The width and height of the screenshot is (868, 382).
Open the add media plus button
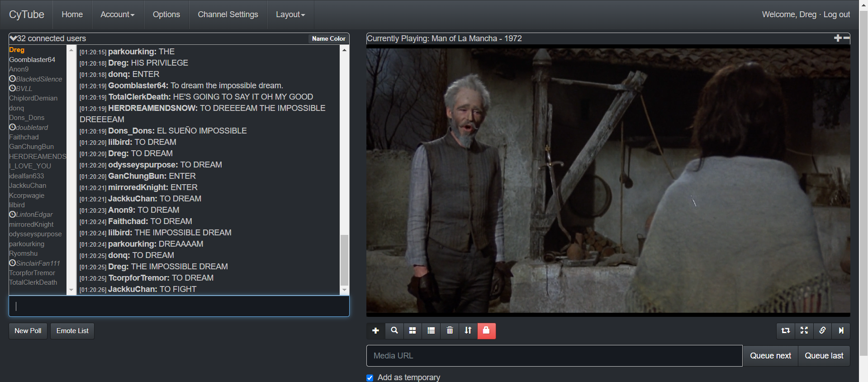375,331
